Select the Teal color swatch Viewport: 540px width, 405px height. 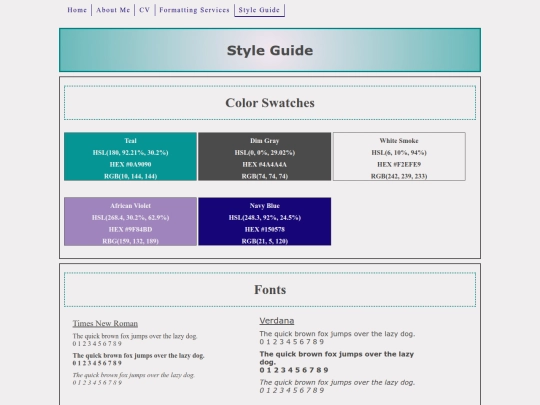[130, 156]
